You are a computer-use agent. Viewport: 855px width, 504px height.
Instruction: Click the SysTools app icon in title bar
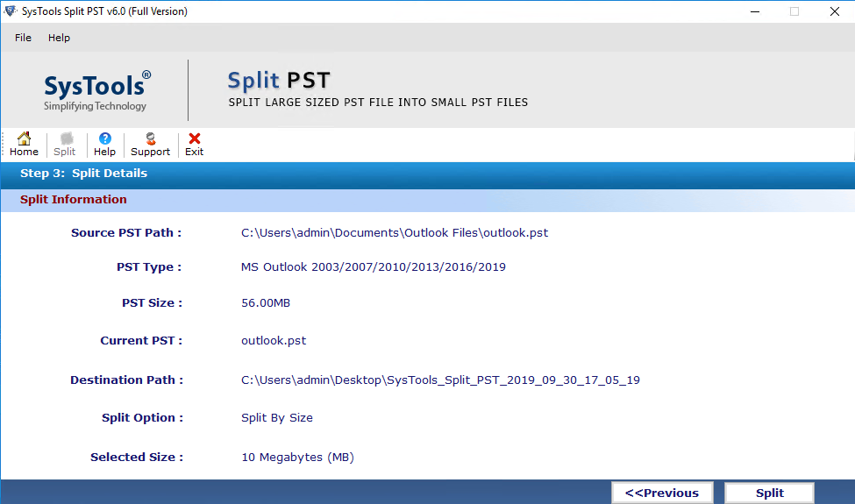11,11
